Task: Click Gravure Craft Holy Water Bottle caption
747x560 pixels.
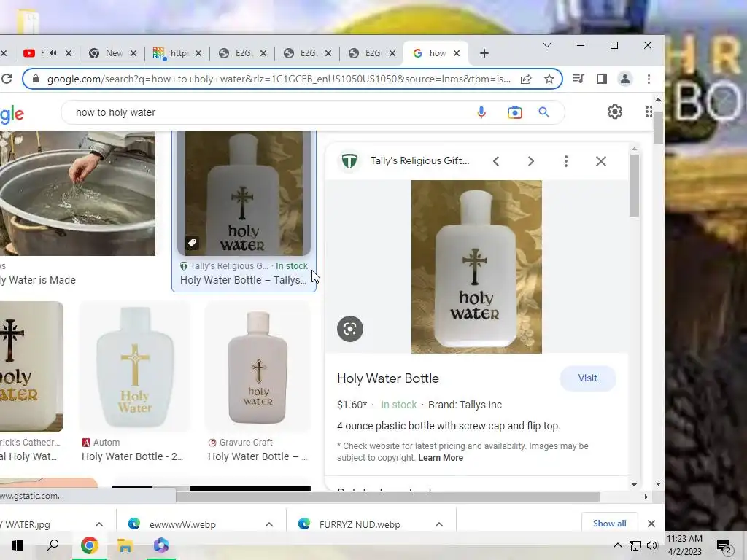Action: (x=258, y=456)
